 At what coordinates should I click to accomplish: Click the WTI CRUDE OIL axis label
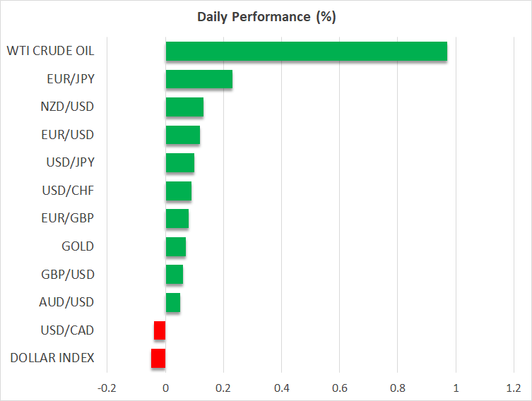click(50, 51)
